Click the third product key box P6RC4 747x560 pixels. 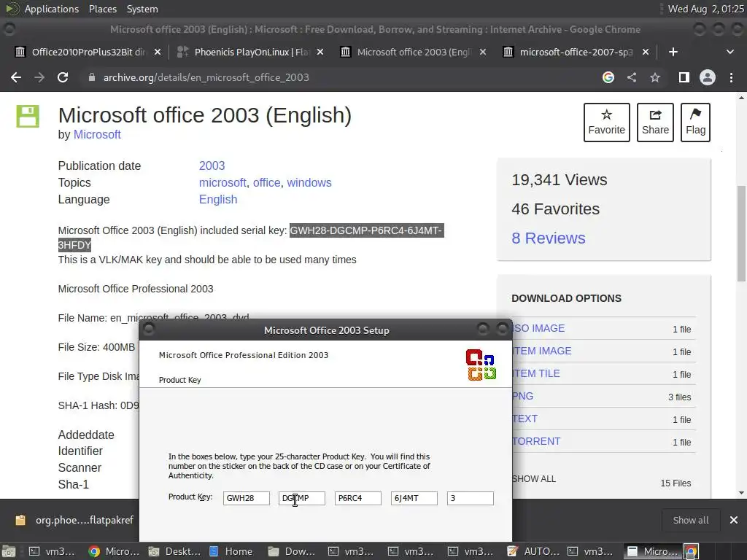357,498
